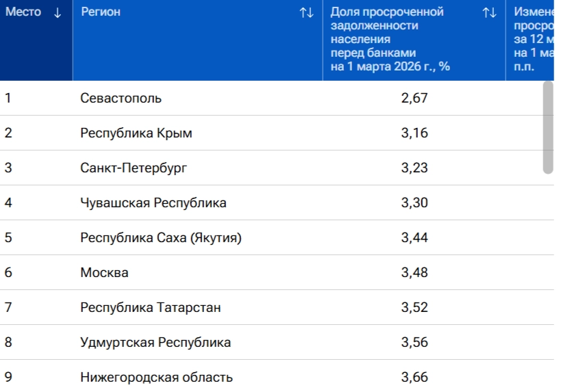Click the Москва region name

tap(104, 272)
